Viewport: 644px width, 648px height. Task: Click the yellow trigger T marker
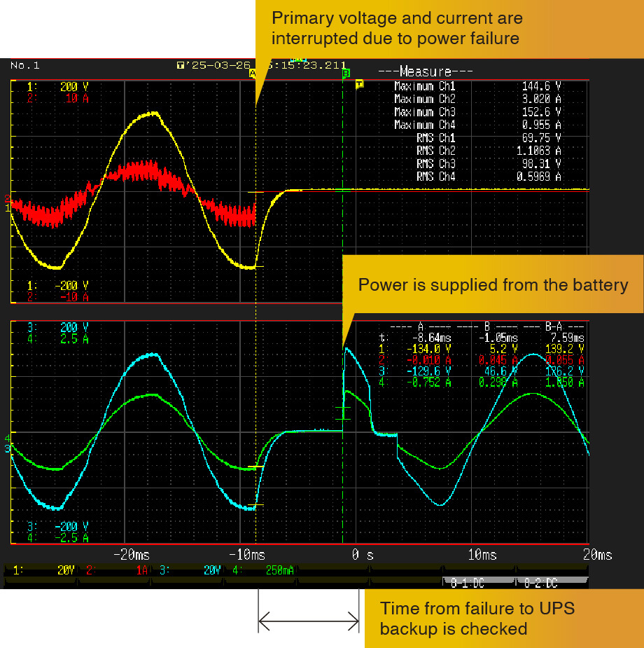(x=360, y=84)
